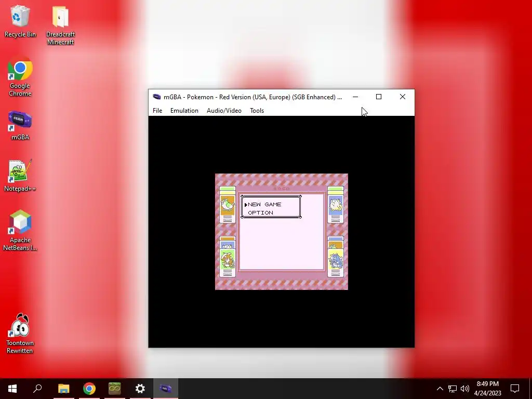Select the Apache NetBeans desktop shortcut
The width and height of the screenshot is (532, 399).
click(x=20, y=230)
